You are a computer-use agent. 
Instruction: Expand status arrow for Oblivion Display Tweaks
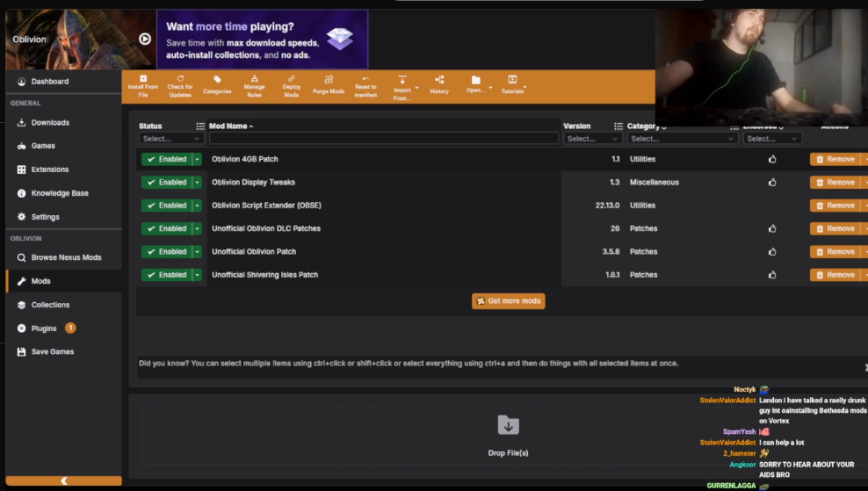197,182
